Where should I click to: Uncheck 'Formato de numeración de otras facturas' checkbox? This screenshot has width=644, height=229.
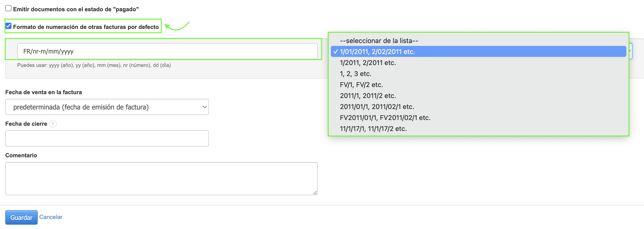click(x=9, y=26)
